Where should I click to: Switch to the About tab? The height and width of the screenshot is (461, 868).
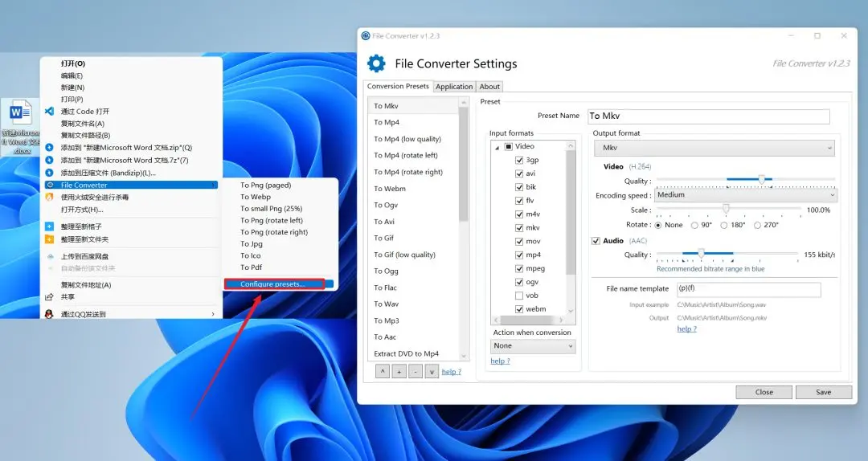489,86
